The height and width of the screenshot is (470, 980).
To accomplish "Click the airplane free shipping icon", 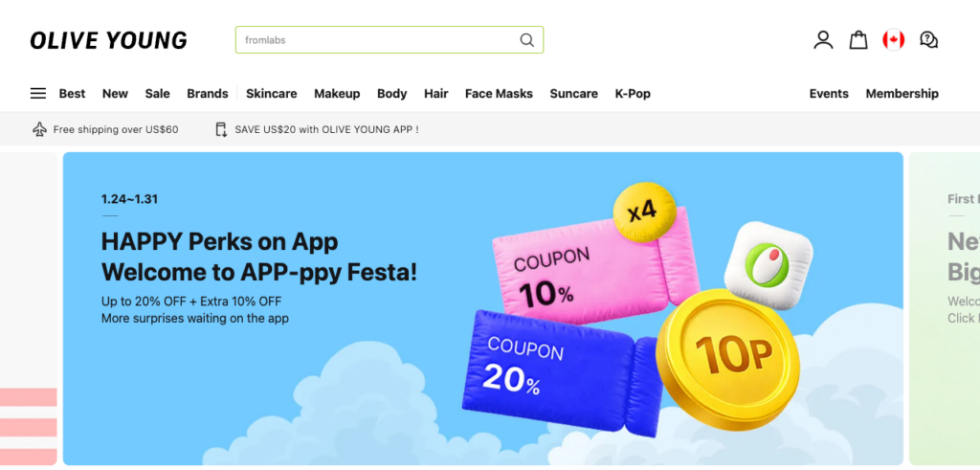I will pyautogui.click(x=39, y=129).
